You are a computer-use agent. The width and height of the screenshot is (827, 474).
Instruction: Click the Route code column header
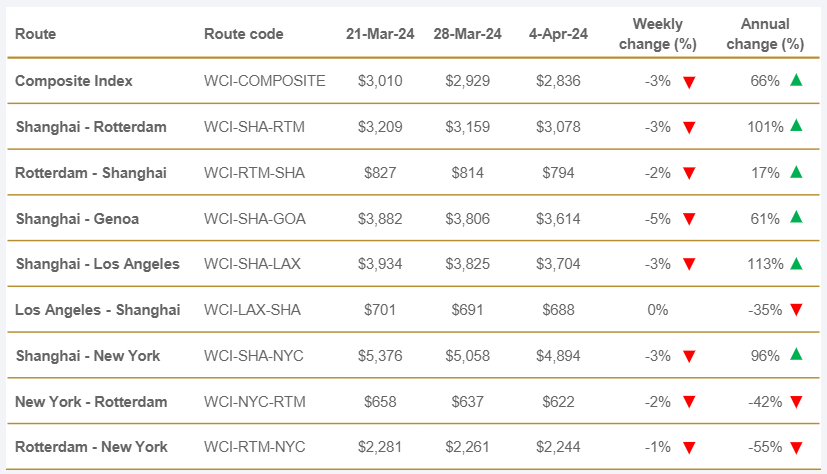coord(243,34)
